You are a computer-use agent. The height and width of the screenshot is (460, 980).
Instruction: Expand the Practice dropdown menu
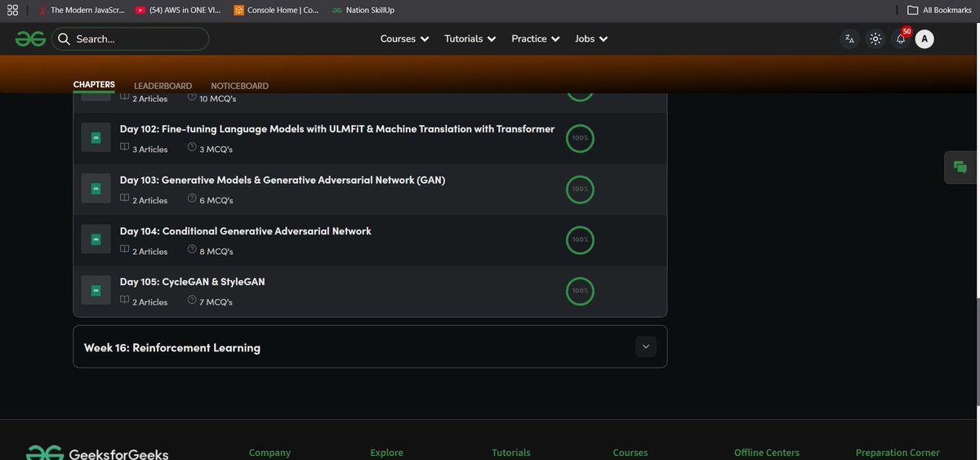click(x=536, y=38)
